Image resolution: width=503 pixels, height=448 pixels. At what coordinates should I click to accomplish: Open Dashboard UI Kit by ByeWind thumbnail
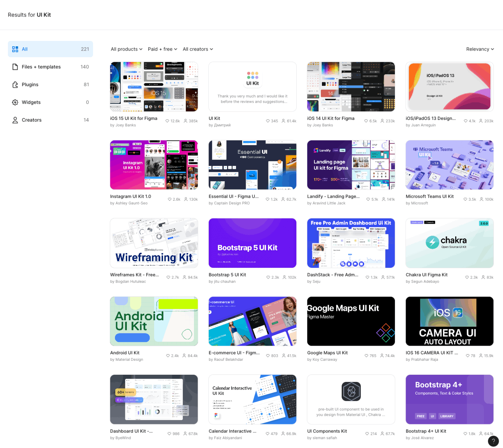154,400
